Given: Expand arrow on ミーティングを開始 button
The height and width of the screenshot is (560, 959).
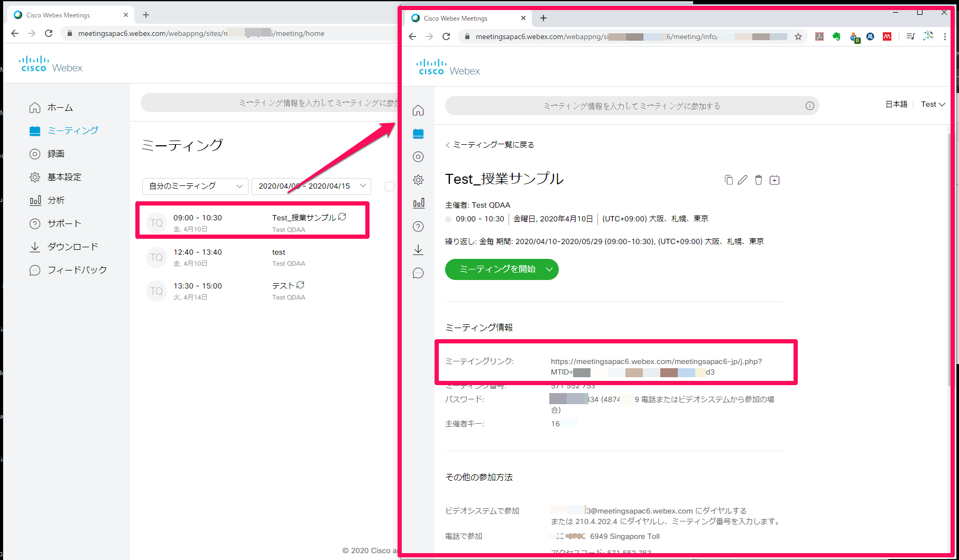Looking at the screenshot, I should click(549, 269).
